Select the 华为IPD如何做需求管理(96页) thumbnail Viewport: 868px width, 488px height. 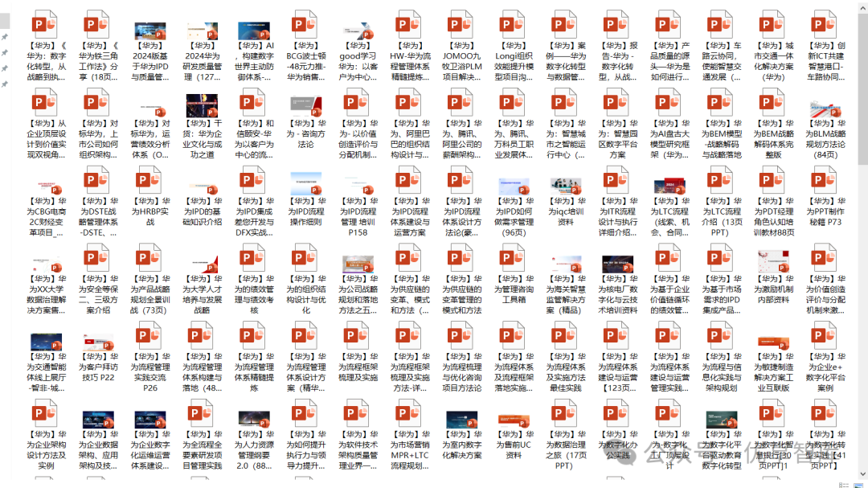tap(514, 187)
